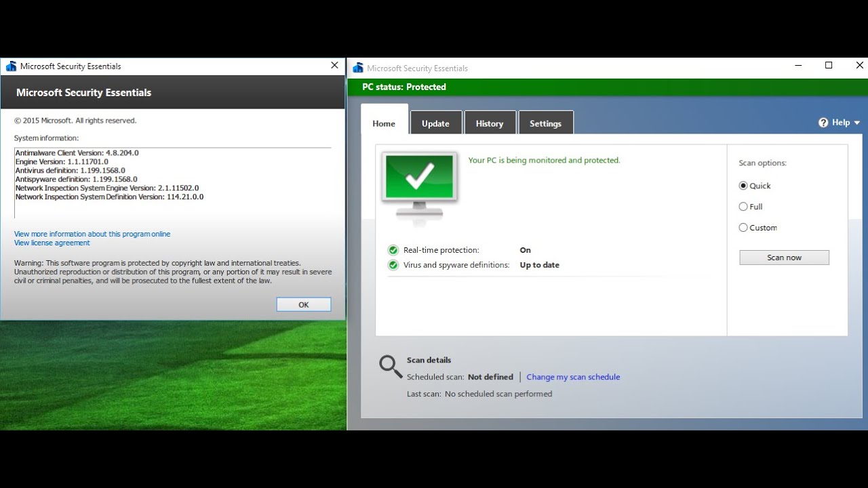Click the PC status: Protected banner text
This screenshot has width=868, height=488.
click(x=404, y=87)
